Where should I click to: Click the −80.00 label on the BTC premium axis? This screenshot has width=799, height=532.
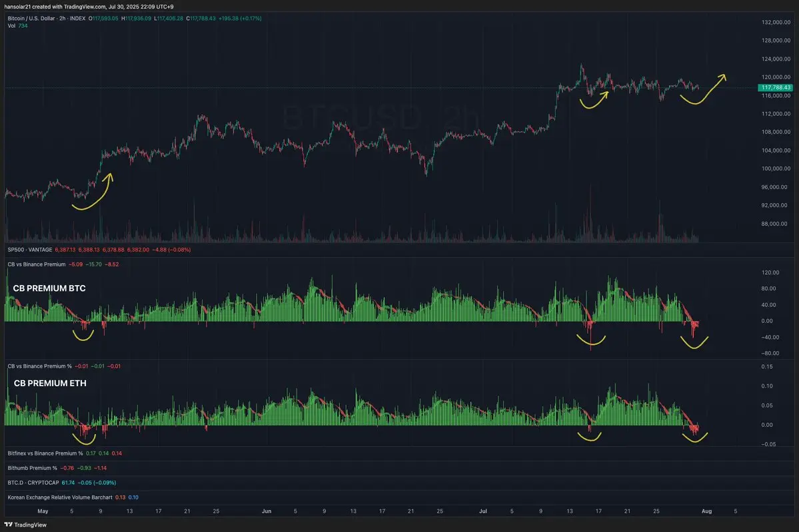[770, 354]
